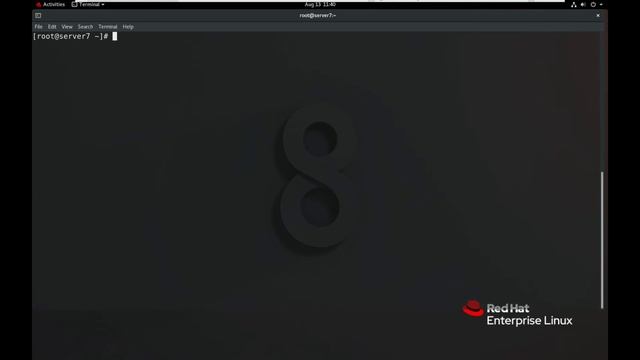
Task: Click the Red Hat logo in Activities button
Action: coord(38,4)
